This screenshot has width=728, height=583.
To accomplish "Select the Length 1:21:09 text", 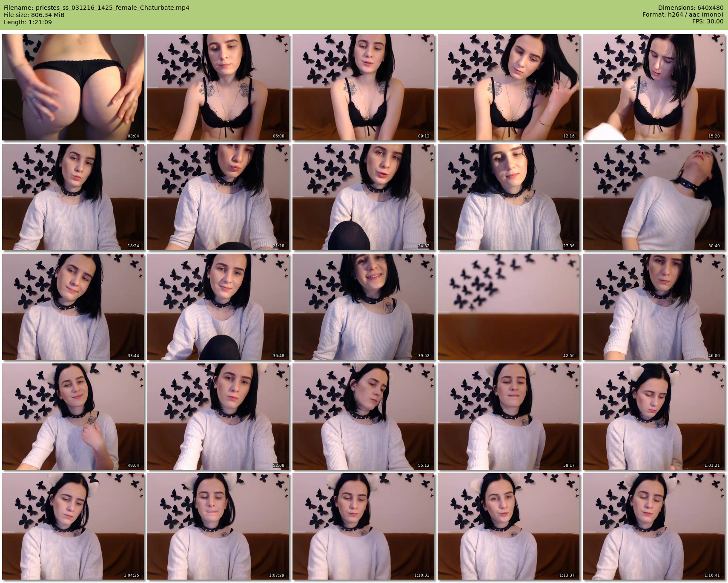I will pos(28,22).
